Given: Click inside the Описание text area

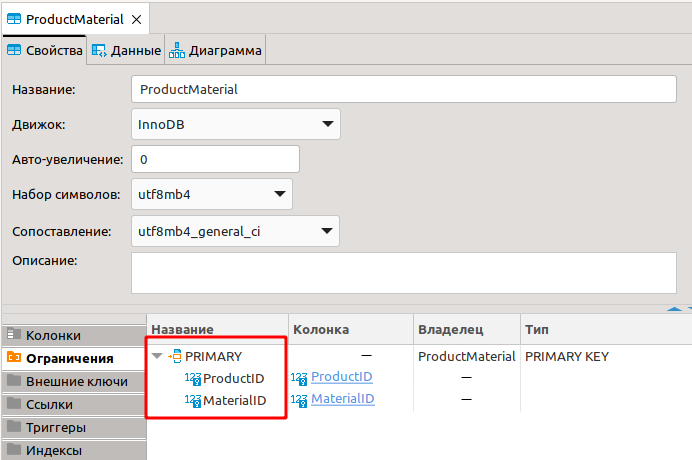Looking at the screenshot, I should 404,273.
